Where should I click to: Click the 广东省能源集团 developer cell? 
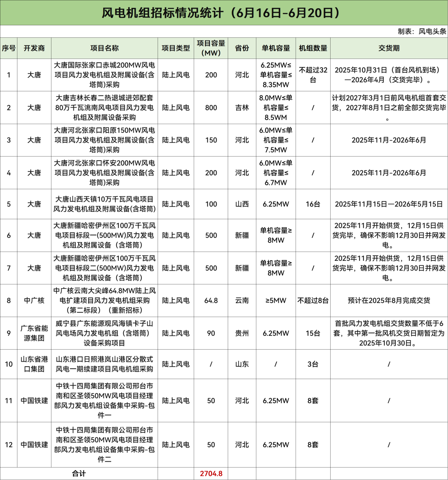click(34, 333)
